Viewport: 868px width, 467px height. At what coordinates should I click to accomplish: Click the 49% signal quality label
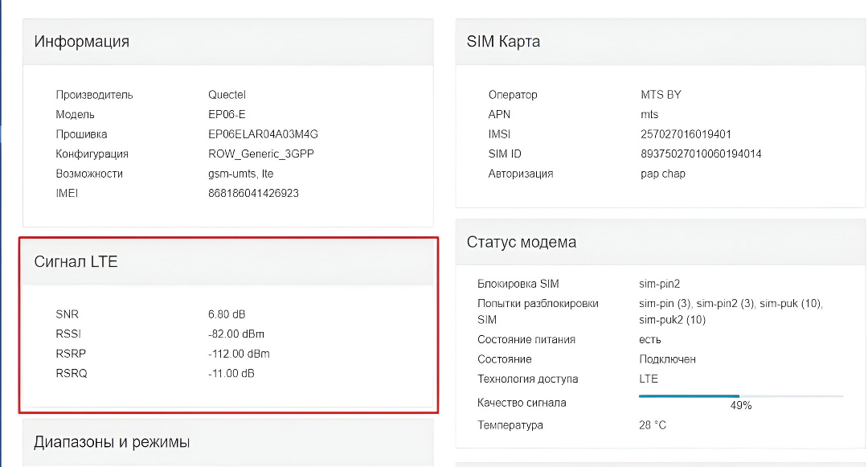click(x=740, y=406)
